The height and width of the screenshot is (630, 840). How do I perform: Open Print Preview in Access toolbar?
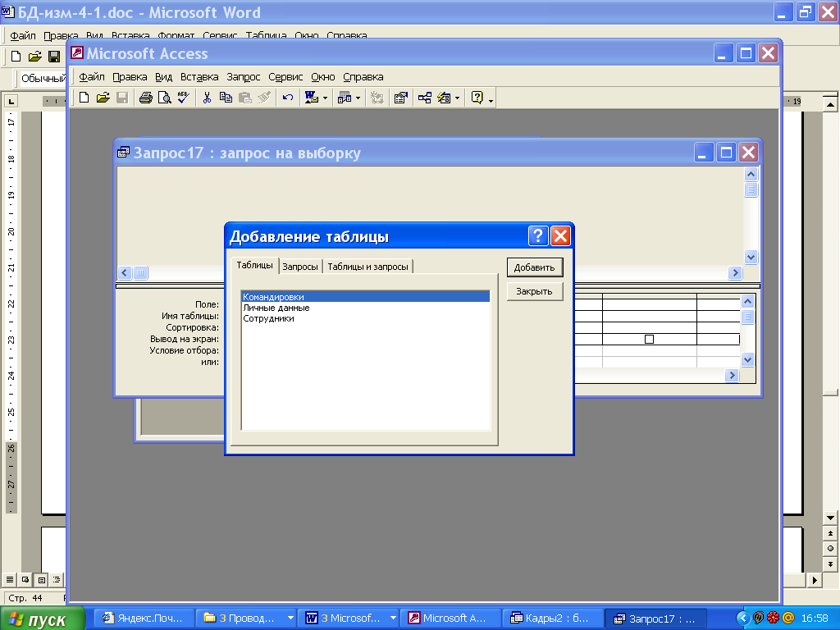pyautogui.click(x=164, y=98)
